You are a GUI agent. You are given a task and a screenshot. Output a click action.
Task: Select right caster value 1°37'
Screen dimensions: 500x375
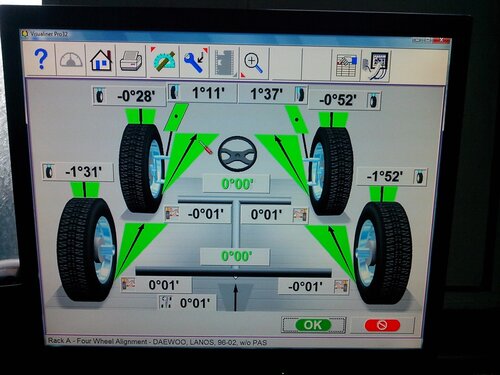coord(266,94)
